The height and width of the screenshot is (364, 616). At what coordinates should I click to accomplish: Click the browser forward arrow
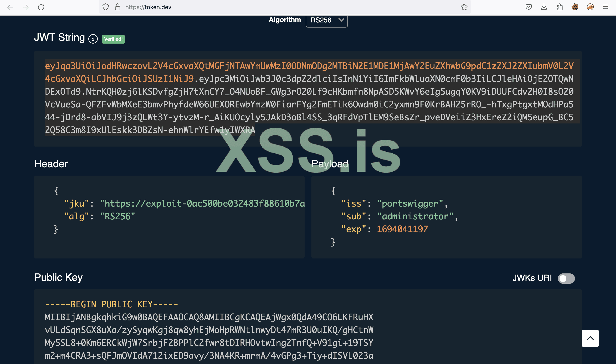pyautogui.click(x=25, y=7)
